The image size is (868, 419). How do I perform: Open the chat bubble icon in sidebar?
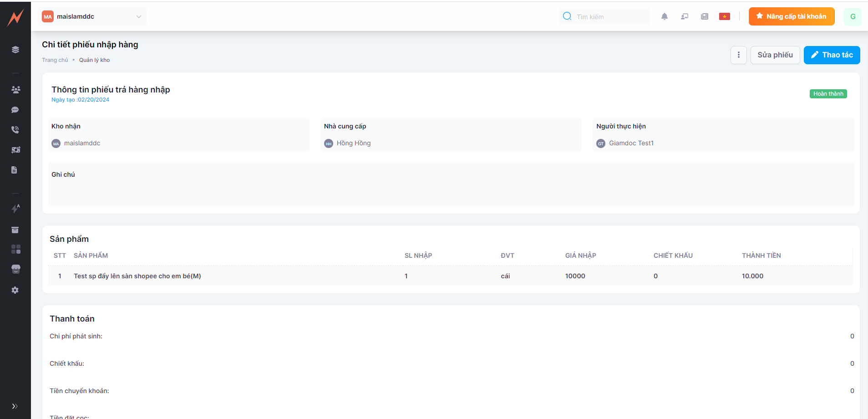pos(15,110)
